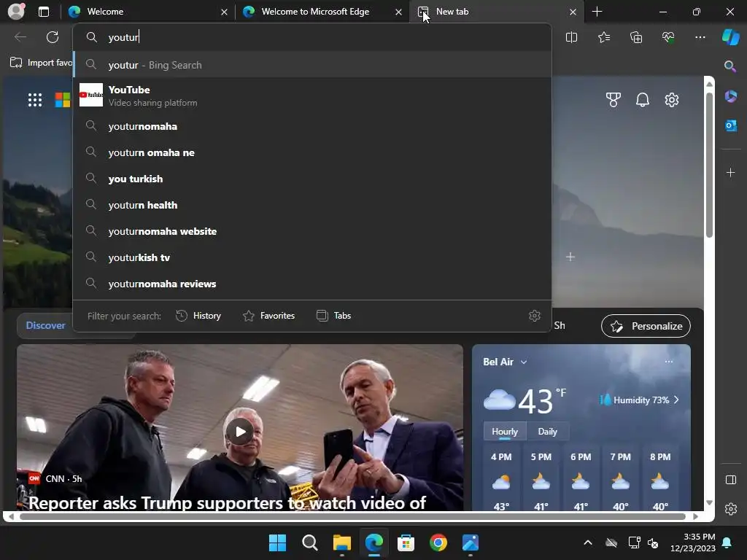Choose 'youtur - Bing Search' suggestion
This screenshot has height=560, width=747.
click(312, 65)
